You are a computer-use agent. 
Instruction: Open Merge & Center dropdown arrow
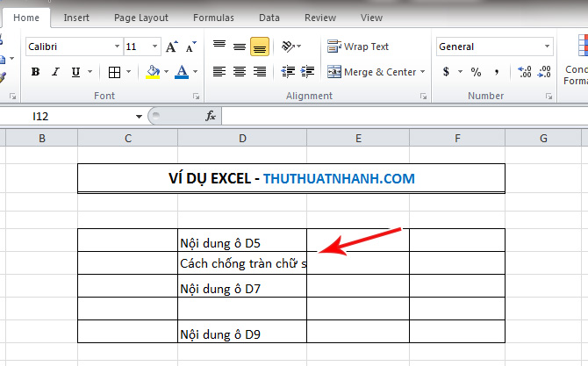coord(423,72)
